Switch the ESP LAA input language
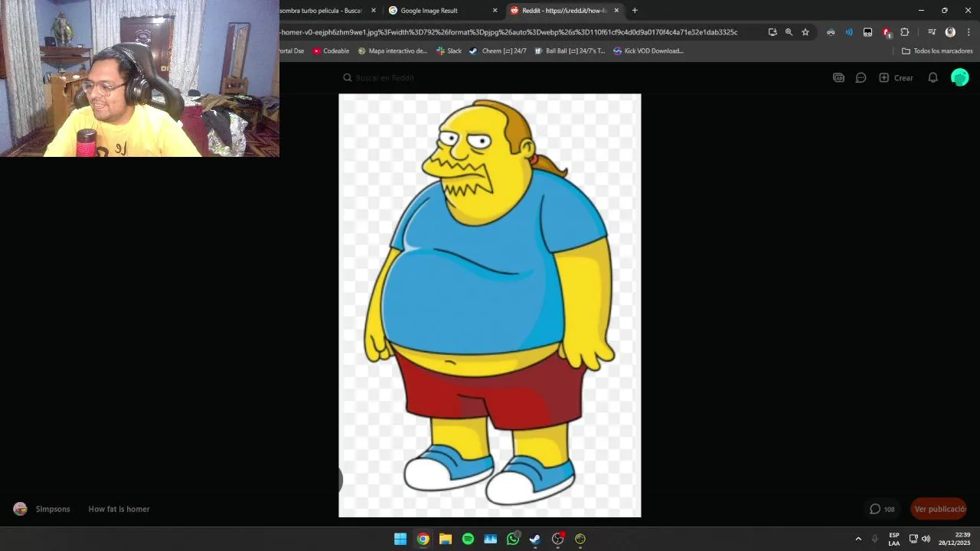Image resolution: width=980 pixels, height=551 pixels. pyautogui.click(x=894, y=539)
